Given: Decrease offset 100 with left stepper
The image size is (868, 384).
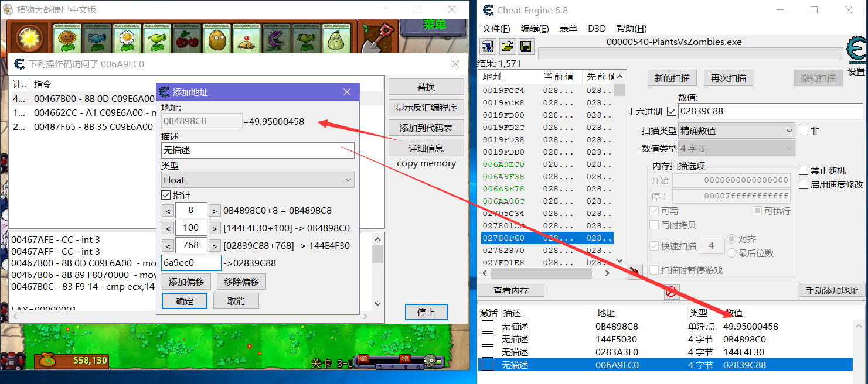Looking at the screenshot, I should [x=168, y=228].
